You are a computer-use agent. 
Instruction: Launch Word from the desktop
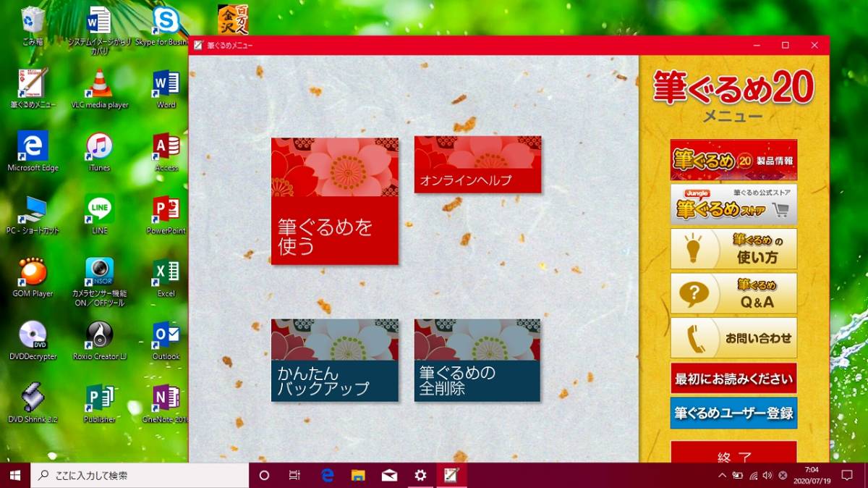point(166,88)
